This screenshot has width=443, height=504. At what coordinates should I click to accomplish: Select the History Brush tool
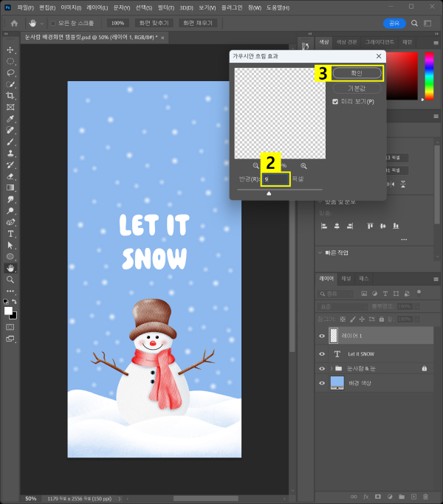(10, 165)
